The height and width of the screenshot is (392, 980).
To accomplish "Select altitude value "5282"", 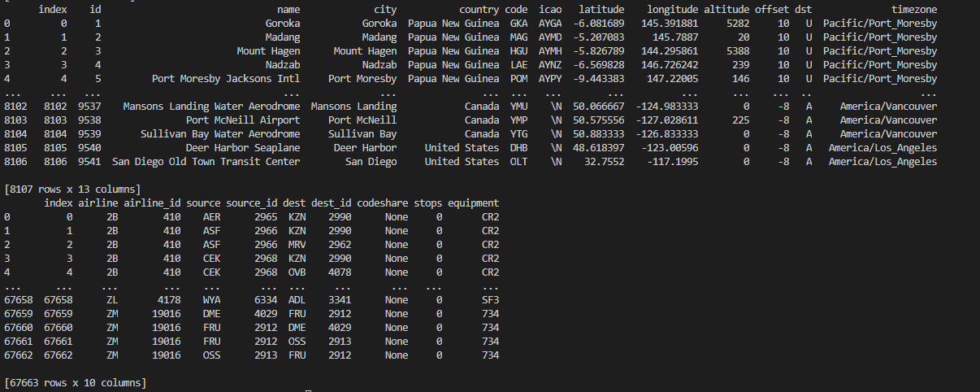I will coord(739,24).
